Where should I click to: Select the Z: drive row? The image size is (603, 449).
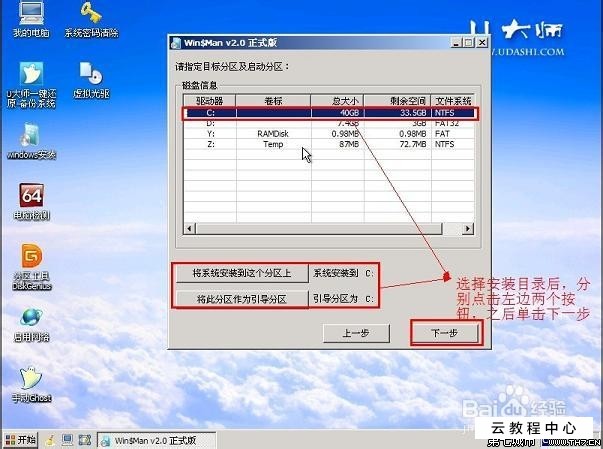[x=329, y=144]
